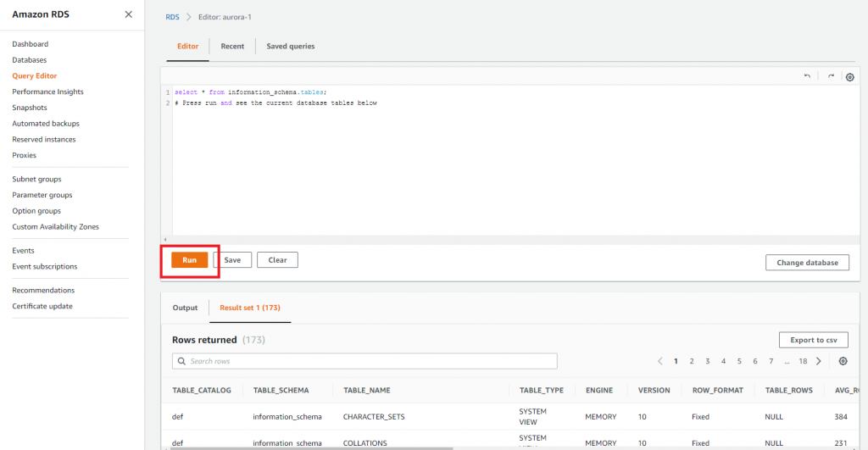Open Parameter groups page

[42, 195]
